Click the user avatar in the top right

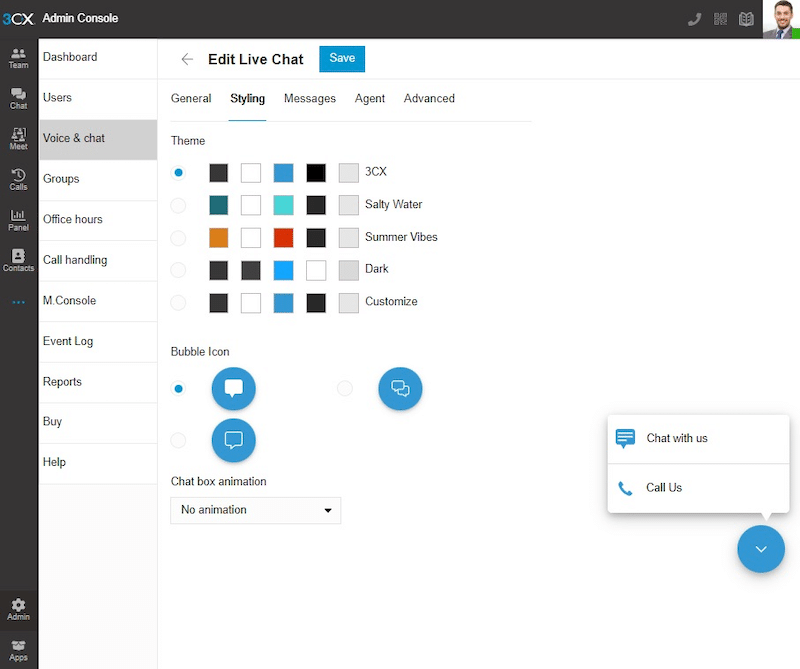[x=779, y=17]
